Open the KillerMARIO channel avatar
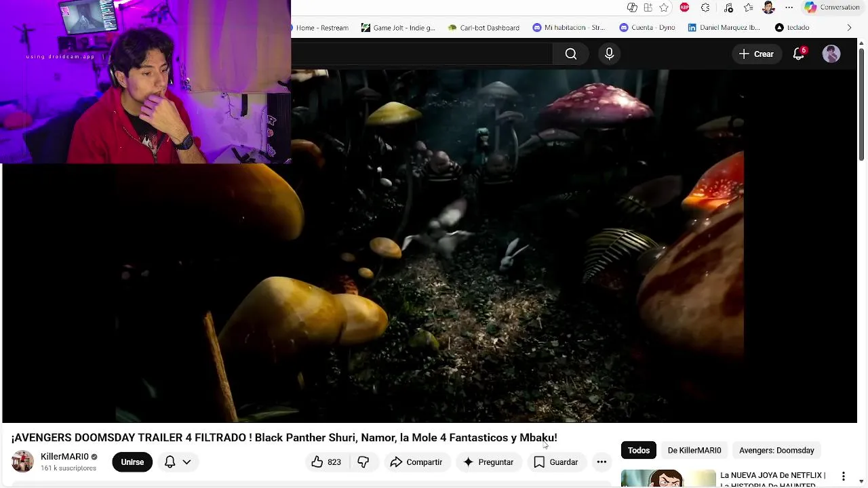 (22, 462)
